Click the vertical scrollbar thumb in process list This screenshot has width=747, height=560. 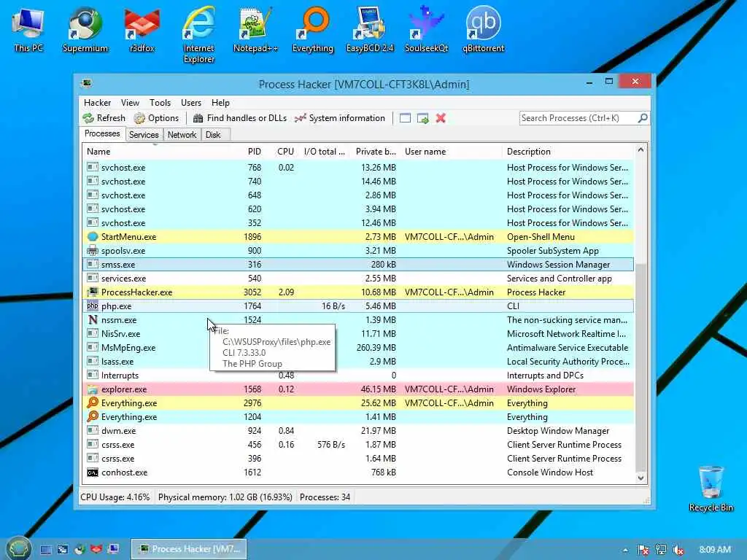pos(640,367)
